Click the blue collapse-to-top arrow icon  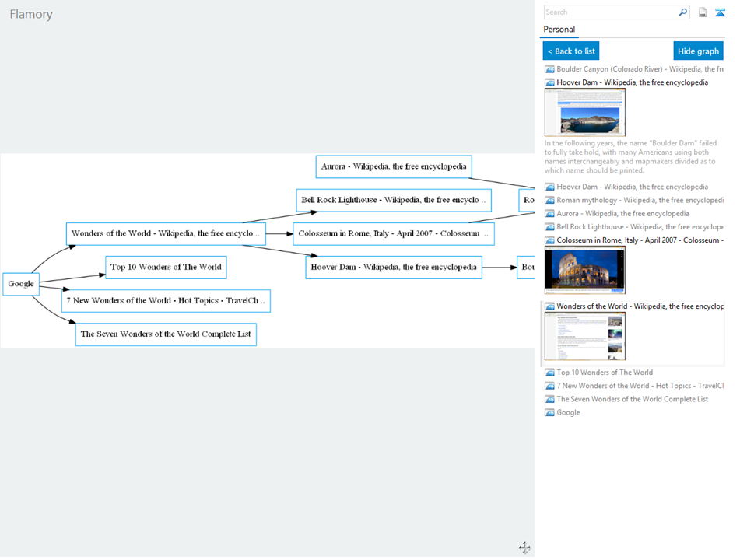click(720, 12)
